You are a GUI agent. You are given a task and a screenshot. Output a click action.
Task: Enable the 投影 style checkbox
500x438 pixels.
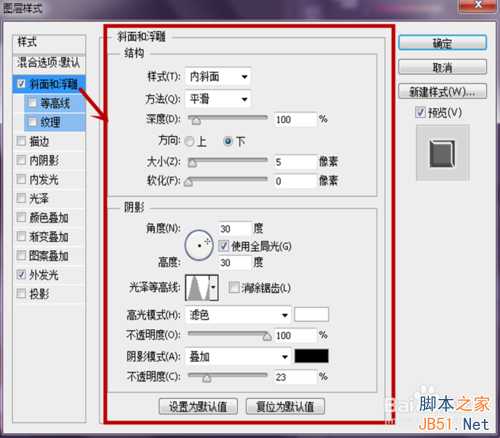tap(21, 294)
